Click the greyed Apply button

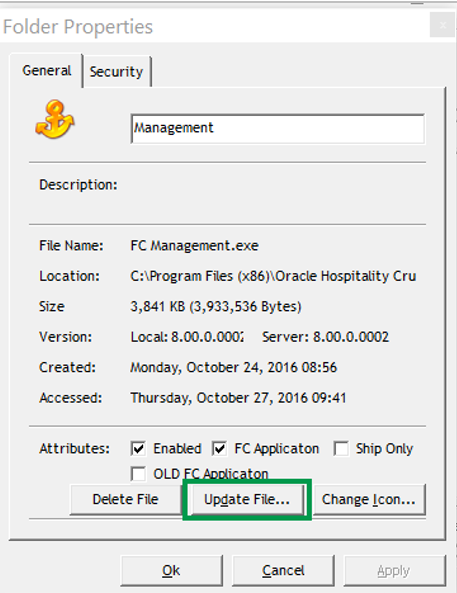click(x=394, y=570)
